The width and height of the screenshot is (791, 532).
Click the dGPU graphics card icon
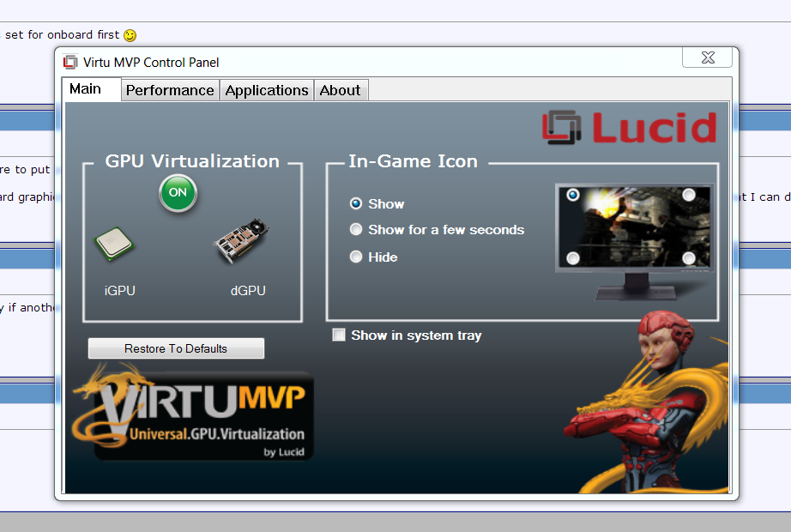point(241,241)
